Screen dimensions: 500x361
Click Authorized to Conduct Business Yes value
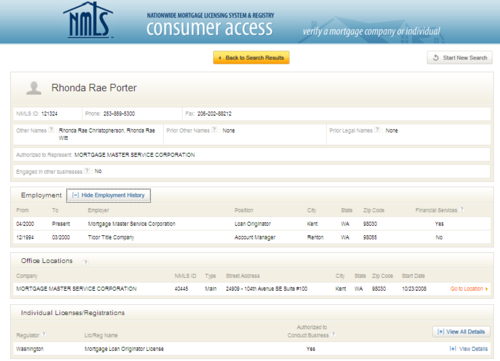click(311, 349)
